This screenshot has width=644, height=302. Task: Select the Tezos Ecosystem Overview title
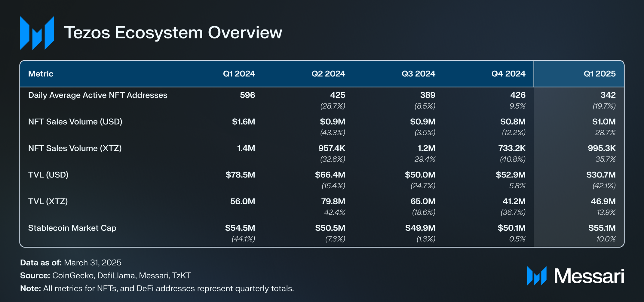coord(173,32)
